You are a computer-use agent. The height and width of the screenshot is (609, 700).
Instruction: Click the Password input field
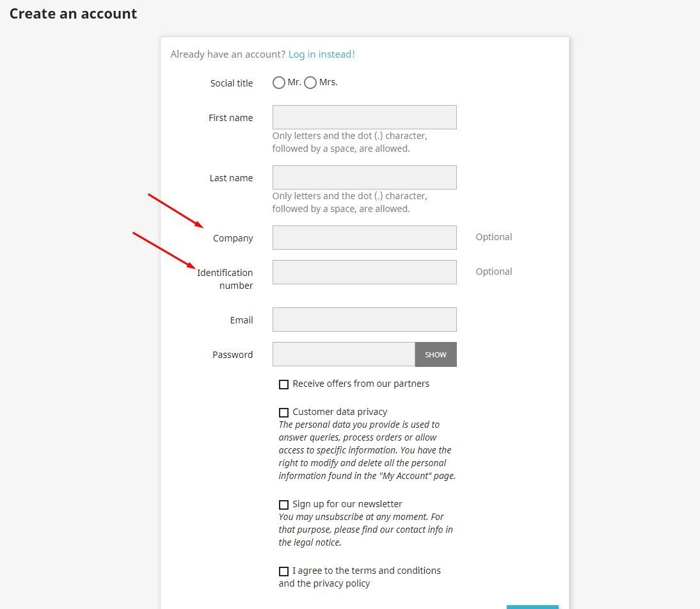[x=344, y=354]
